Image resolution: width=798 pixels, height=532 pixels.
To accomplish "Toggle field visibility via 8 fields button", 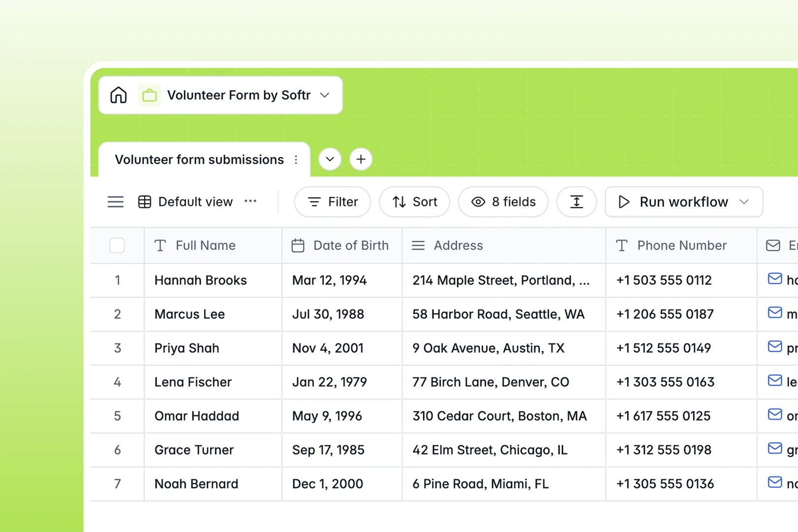I will click(x=503, y=202).
